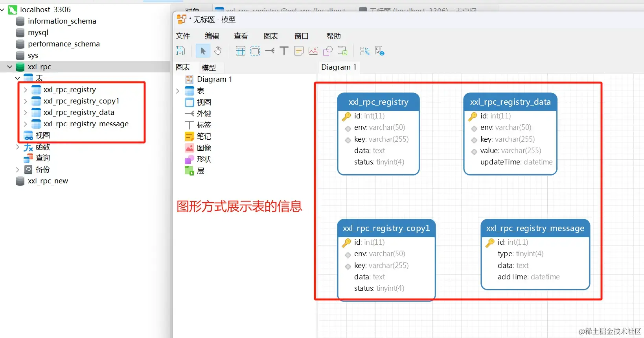The image size is (644, 338).
Task: Select the layer tool icon in toolbar
Action: [342, 51]
